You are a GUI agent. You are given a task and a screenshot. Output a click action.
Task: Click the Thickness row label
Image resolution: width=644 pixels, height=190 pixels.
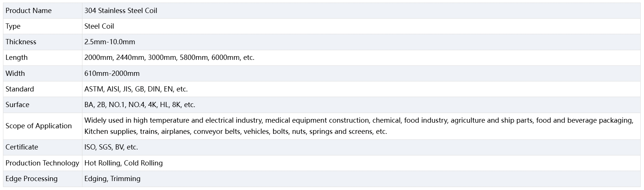tap(21, 42)
